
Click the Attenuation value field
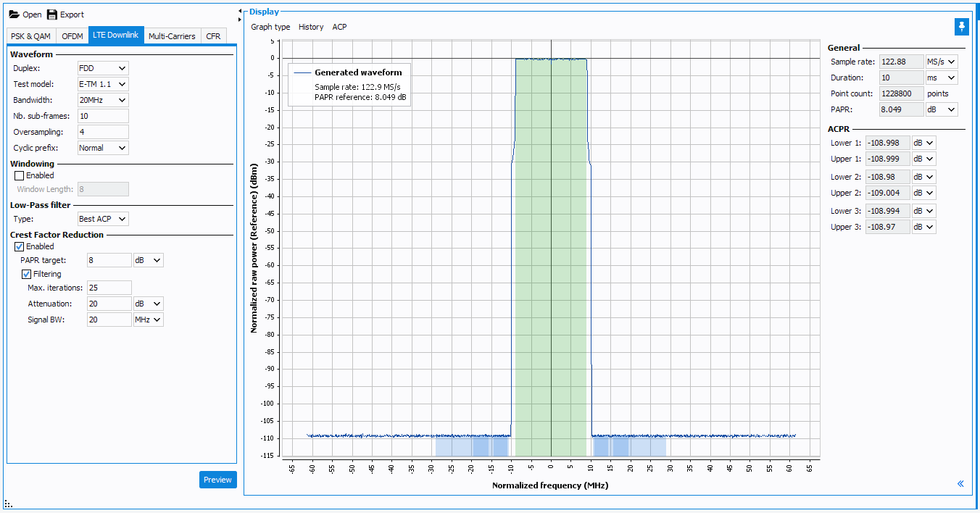(x=109, y=304)
